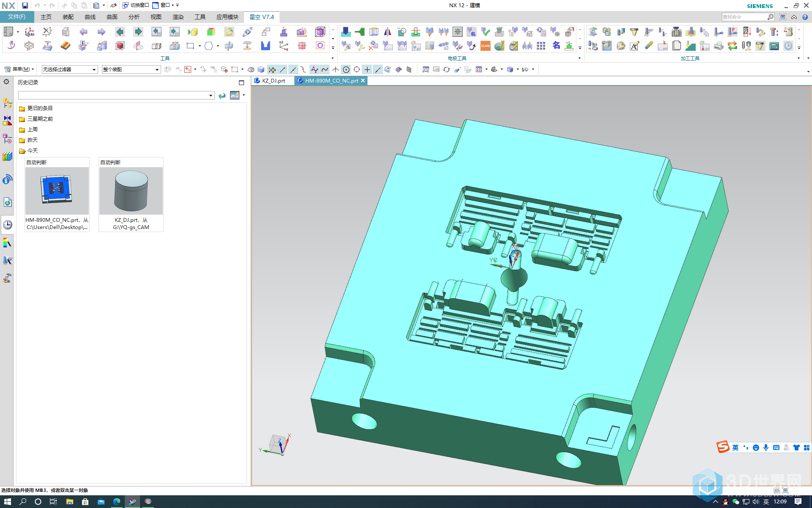This screenshot has width=812, height=508.
Task: Click the green-orange swap arrows icon
Action: [x=732, y=46]
